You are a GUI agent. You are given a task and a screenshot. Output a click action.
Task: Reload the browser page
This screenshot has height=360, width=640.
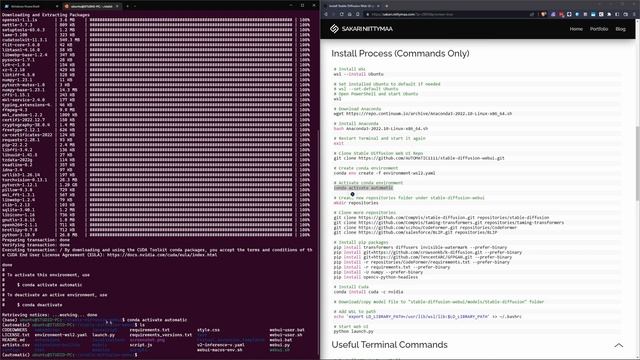click(x=342, y=14)
